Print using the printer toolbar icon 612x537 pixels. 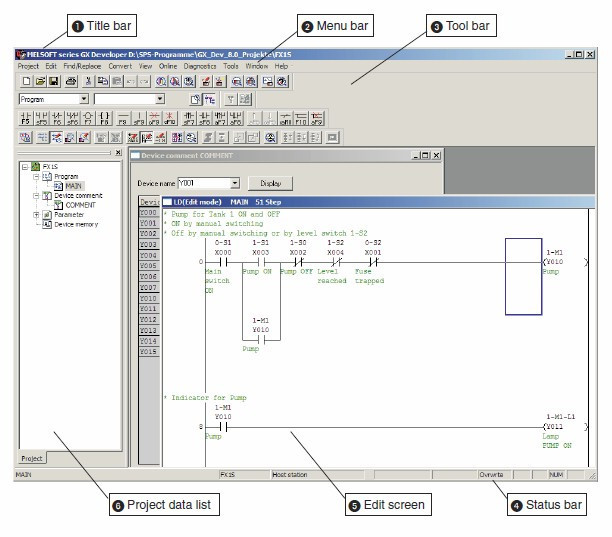[71, 81]
